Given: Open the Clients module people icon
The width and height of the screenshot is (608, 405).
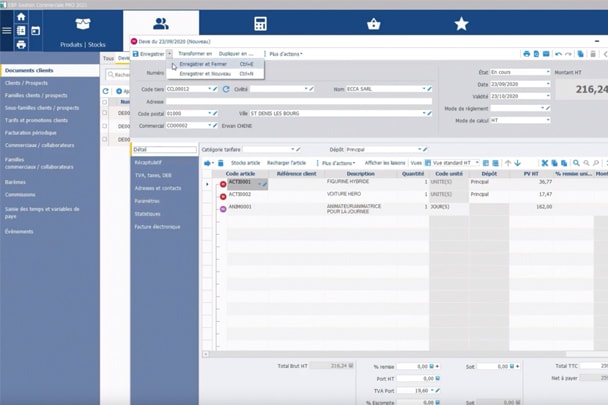Looking at the screenshot, I should tap(161, 23).
